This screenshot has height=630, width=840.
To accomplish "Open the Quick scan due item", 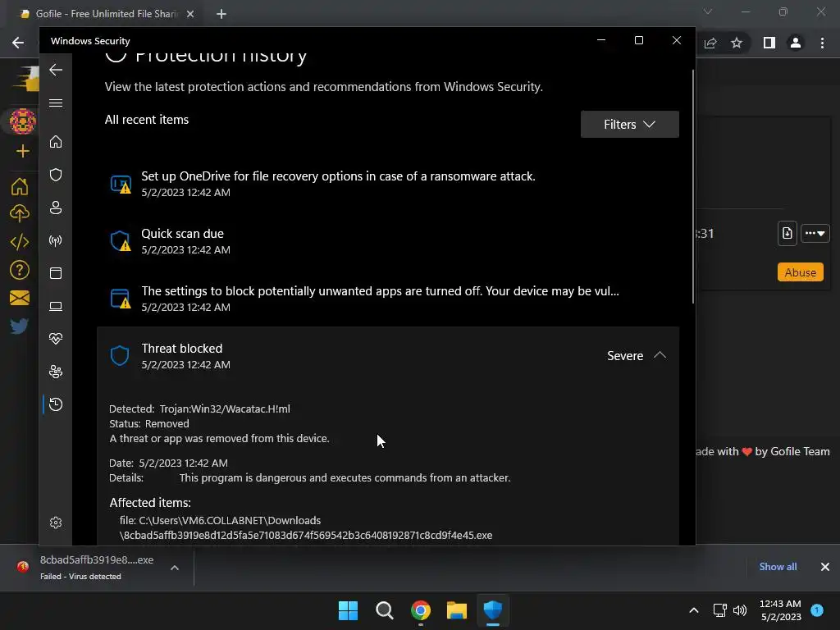I will (x=388, y=241).
